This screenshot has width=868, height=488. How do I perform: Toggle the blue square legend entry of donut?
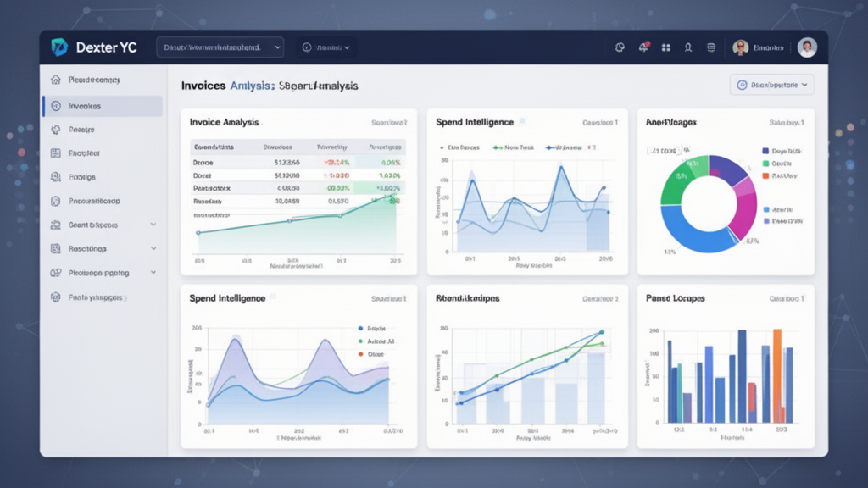(x=778, y=210)
